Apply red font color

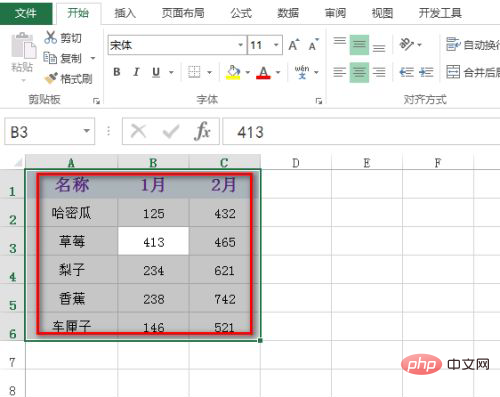pos(263,72)
